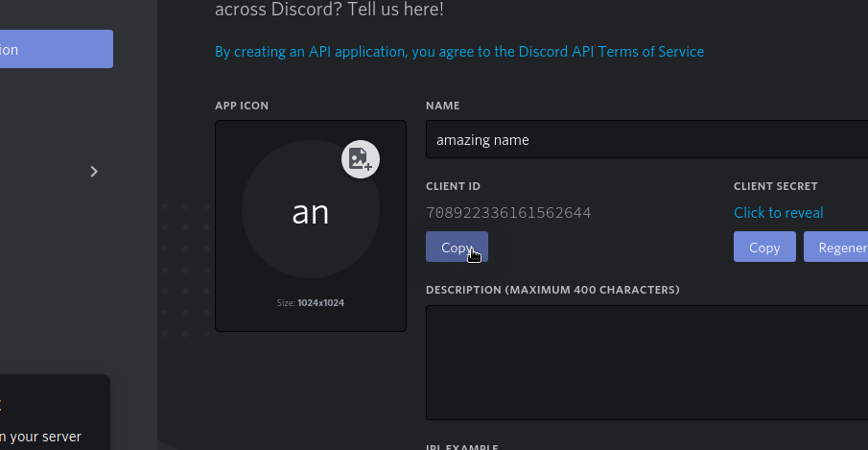Select the highlighted sidebar menu item

[x=57, y=49]
